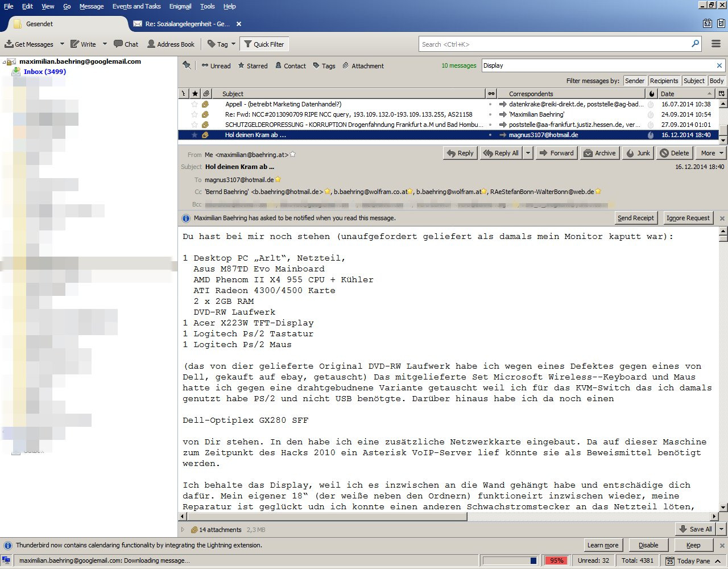Open the Address Book
The width and height of the screenshot is (728, 569).
tap(171, 44)
